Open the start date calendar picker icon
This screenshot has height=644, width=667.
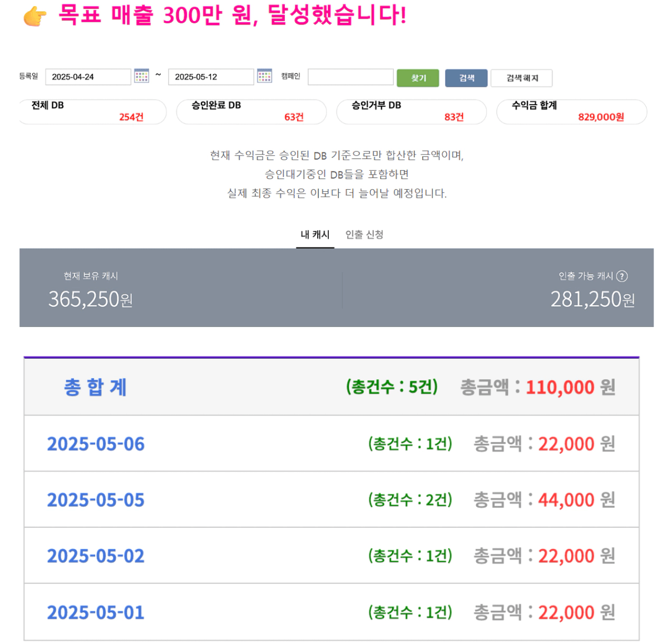pyautogui.click(x=142, y=76)
